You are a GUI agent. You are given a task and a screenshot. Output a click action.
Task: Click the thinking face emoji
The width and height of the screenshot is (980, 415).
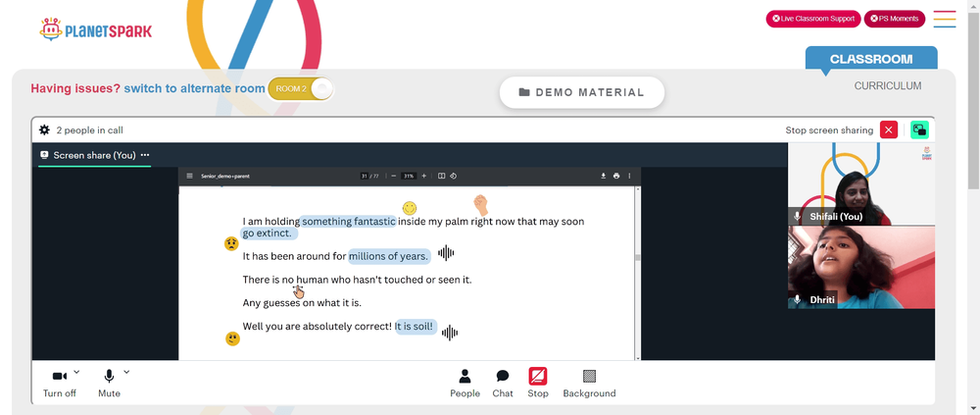[232, 338]
